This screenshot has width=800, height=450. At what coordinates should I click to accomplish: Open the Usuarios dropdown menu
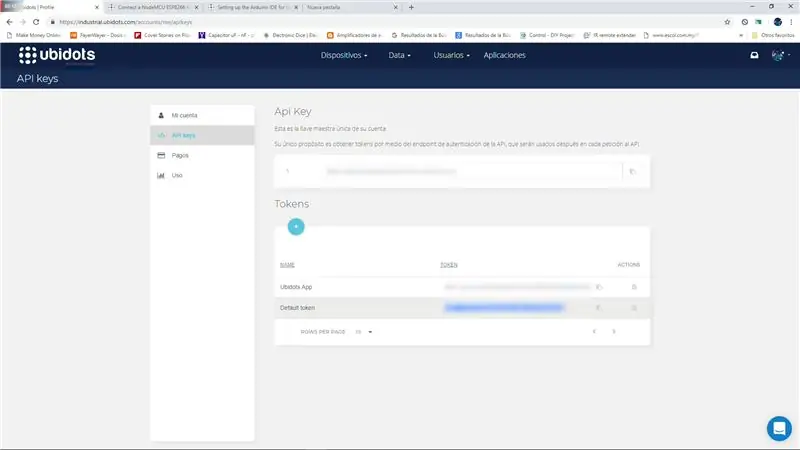pyautogui.click(x=452, y=55)
